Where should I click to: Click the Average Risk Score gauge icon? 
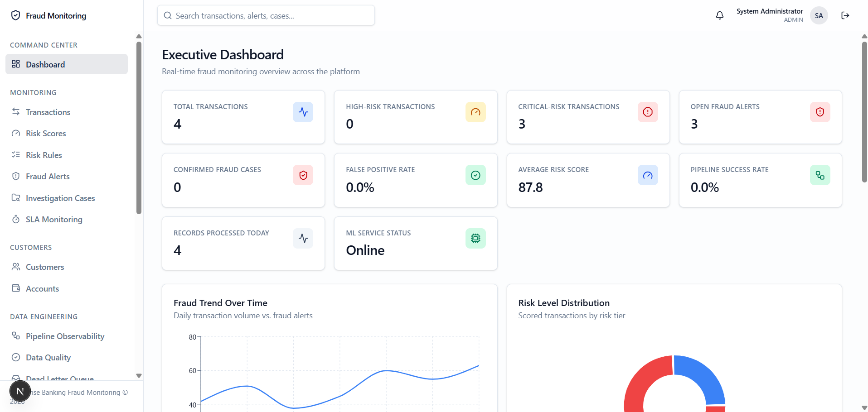pyautogui.click(x=648, y=175)
